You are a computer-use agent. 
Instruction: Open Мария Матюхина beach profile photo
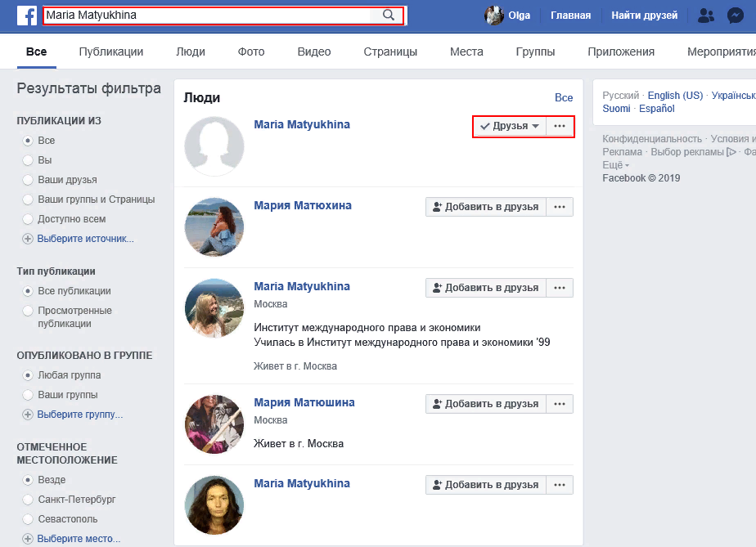tap(214, 227)
